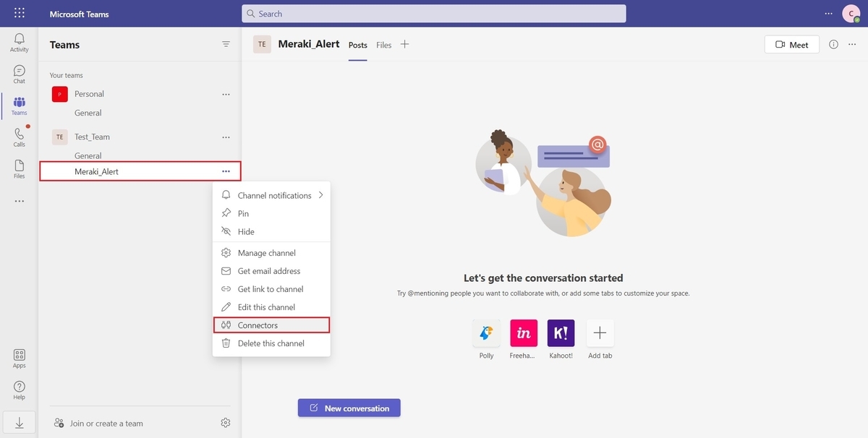The width and height of the screenshot is (868, 438).
Task: Open Files in the left rail
Action: pyautogui.click(x=20, y=169)
